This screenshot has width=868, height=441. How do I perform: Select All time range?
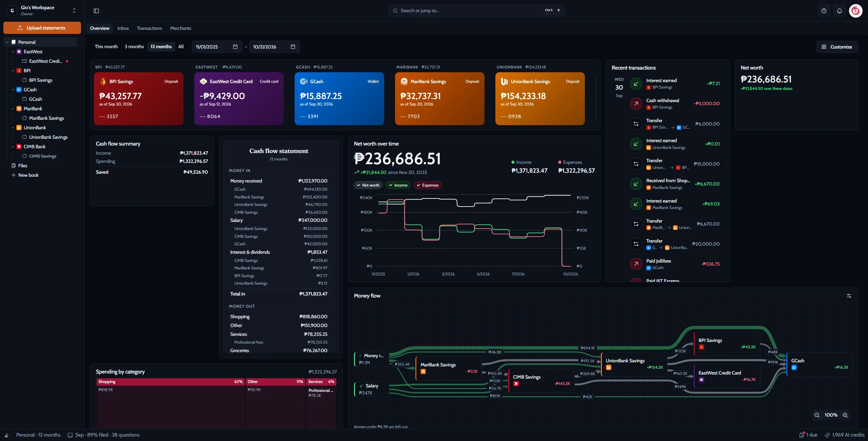(x=181, y=47)
